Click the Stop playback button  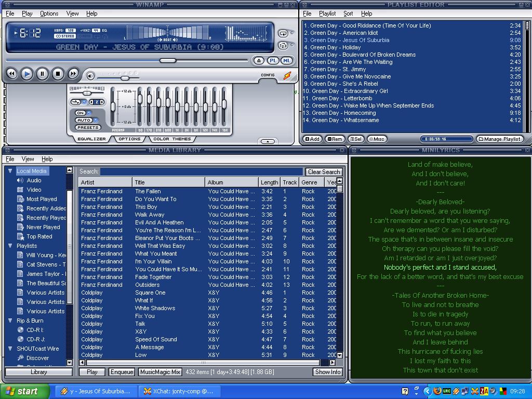58,74
